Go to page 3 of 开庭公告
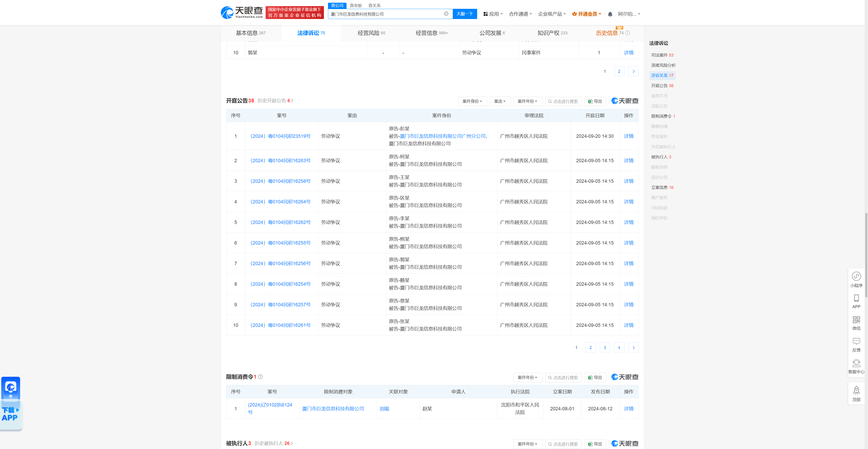Viewport: 868px width, 449px height. pos(604,347)
